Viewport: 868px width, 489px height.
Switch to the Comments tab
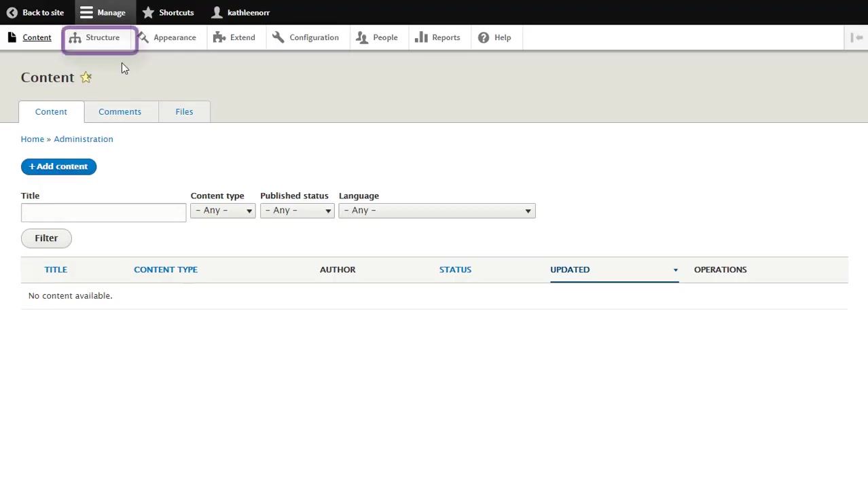coord(120,111)
